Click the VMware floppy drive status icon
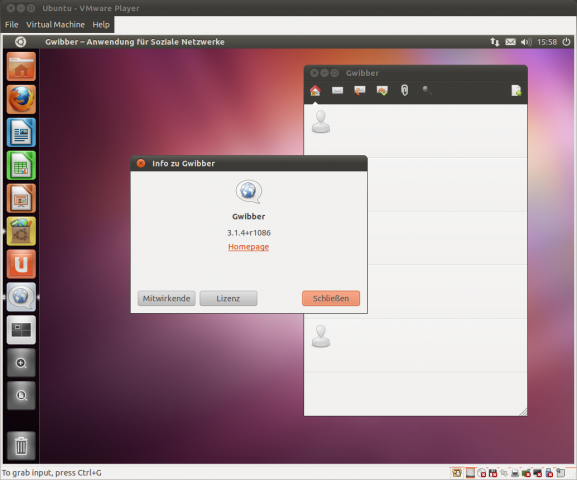Viewport: 577px width, 480px height. (x=493, y=473)
